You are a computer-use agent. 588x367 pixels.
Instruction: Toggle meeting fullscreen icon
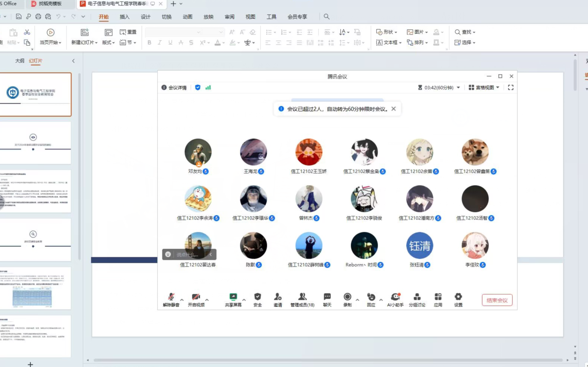[x=511, y=88]
